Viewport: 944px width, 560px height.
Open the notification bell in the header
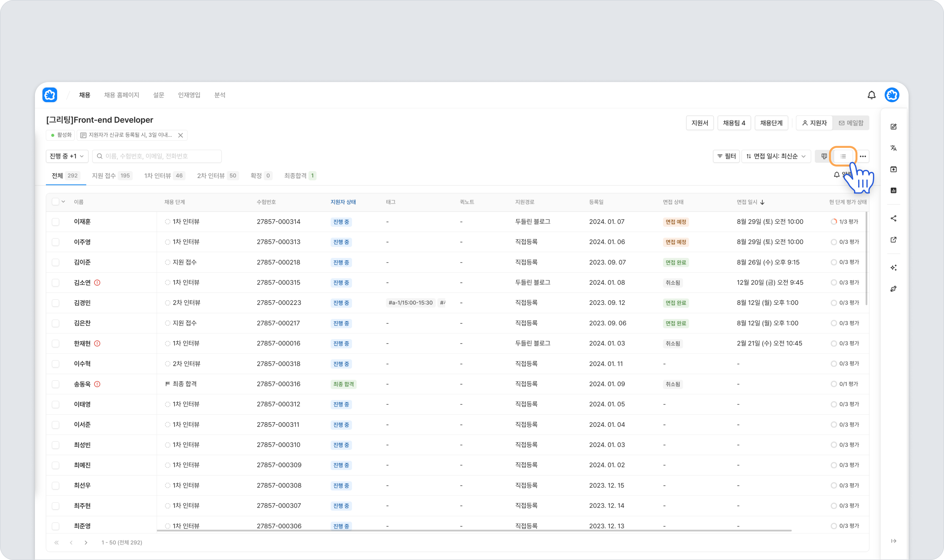[x=871, y=95]
